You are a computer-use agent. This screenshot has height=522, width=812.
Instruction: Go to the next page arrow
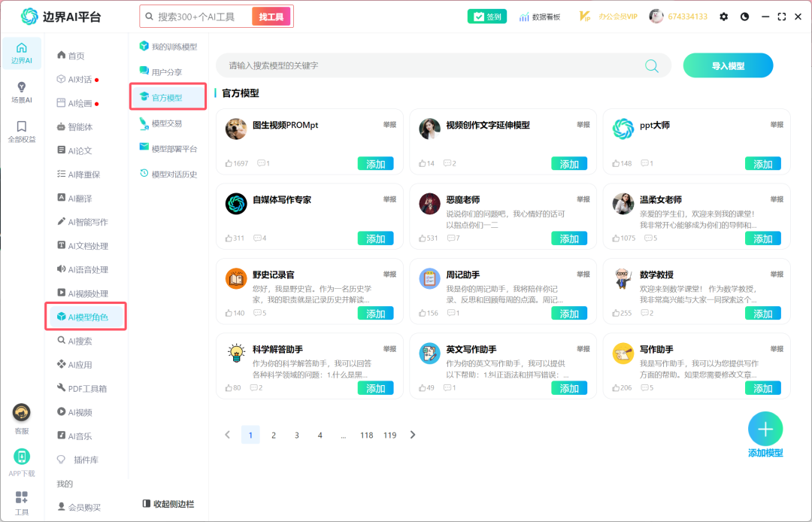[x=413, y=435]
